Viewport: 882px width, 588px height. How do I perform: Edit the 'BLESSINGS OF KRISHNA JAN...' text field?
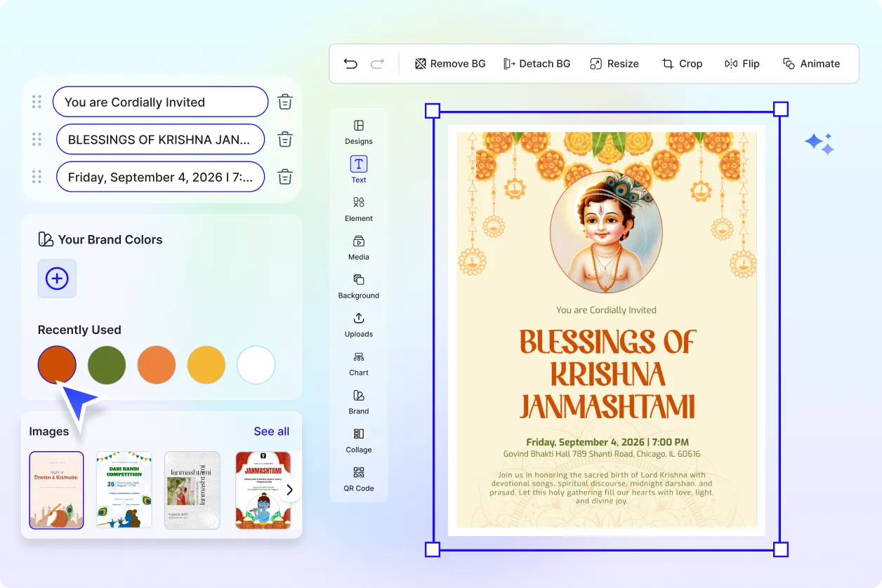160,140
